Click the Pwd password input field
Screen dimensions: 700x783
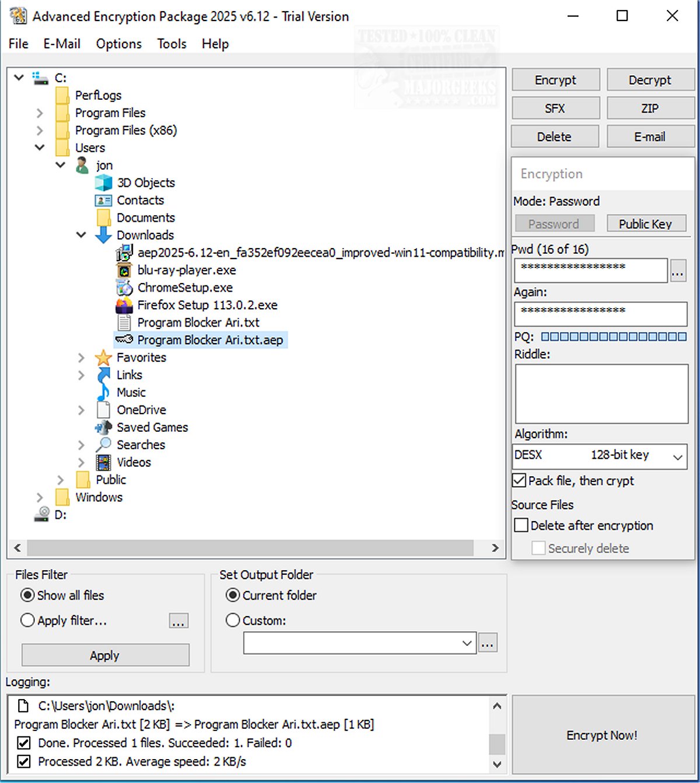pos(591,271)
